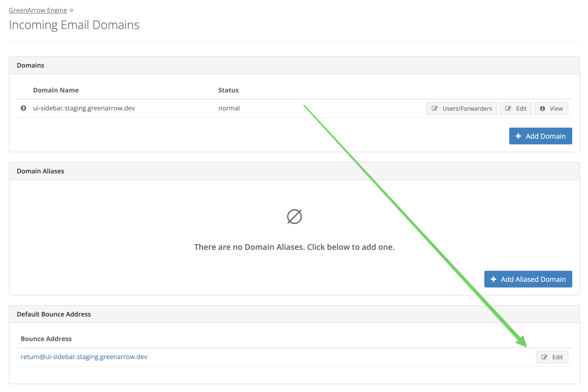
Task: Click the Add Domain button
Action: pos(540,136)
